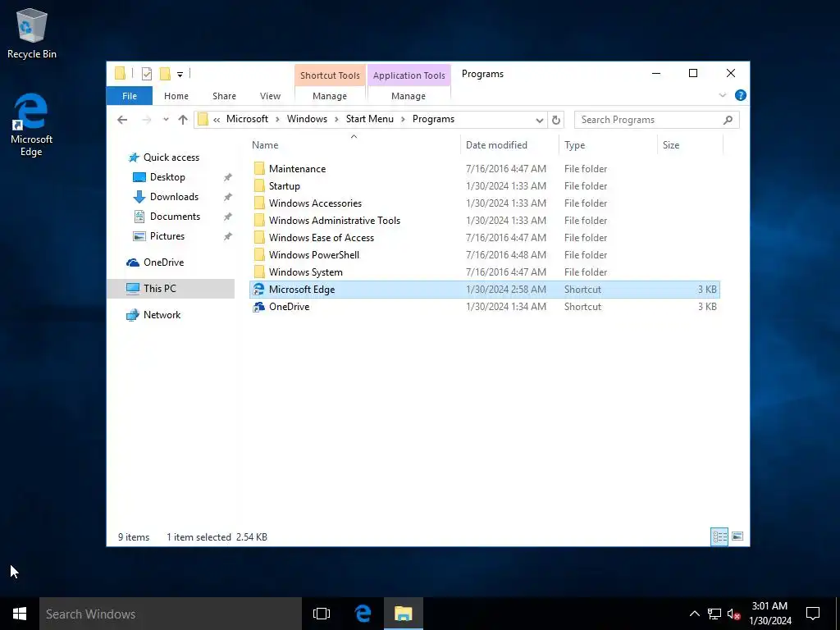Open Customize Quick Access Toolbar dropdown
The image size is (840, 630).
[180, 75]
